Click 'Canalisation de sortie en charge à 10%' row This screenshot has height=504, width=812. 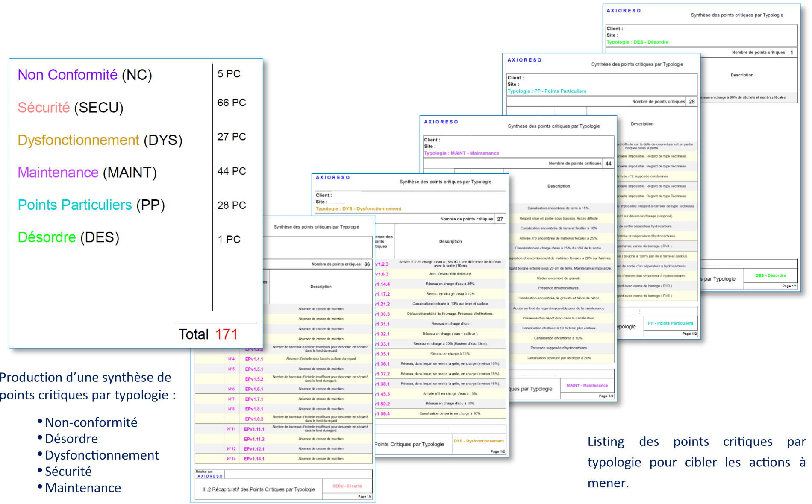(450, 413)
